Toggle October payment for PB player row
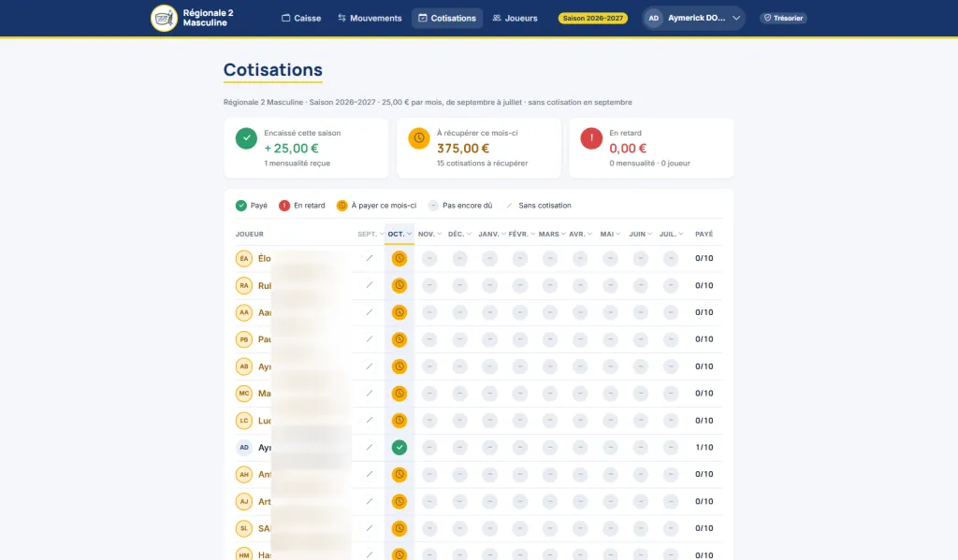Viewport: 958px width, 560px height. 399,339
